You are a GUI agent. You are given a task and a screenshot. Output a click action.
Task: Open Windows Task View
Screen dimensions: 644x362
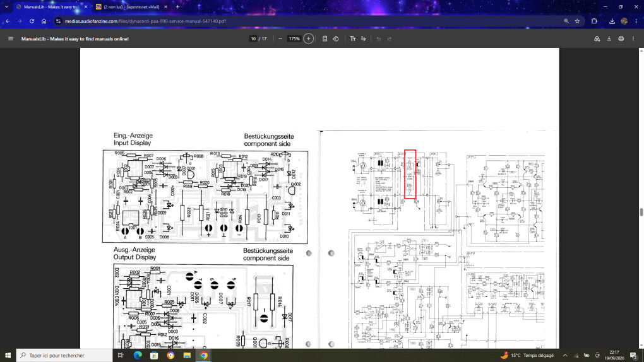pos(121,356)
